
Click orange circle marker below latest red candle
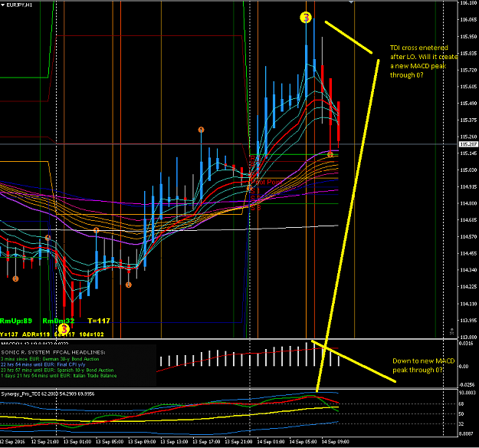pos(330,154)
